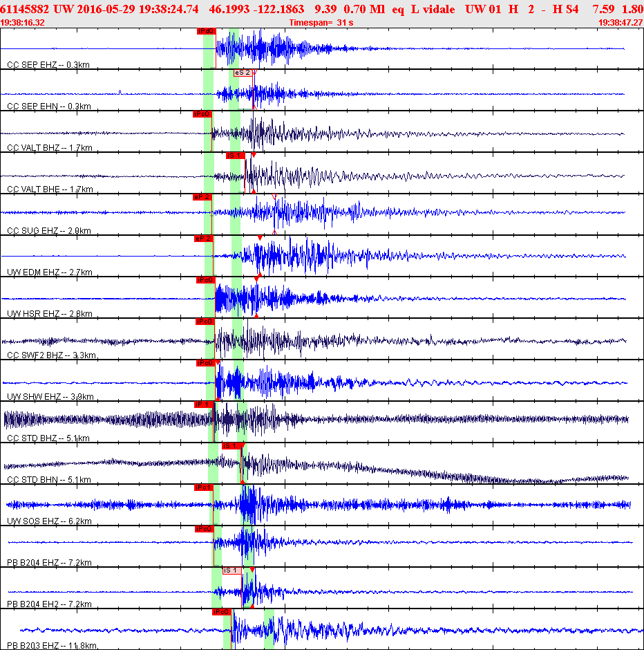Select the analyst name 'L vidale'
Screen dimensions: 644x650
[x=433, y=9]
